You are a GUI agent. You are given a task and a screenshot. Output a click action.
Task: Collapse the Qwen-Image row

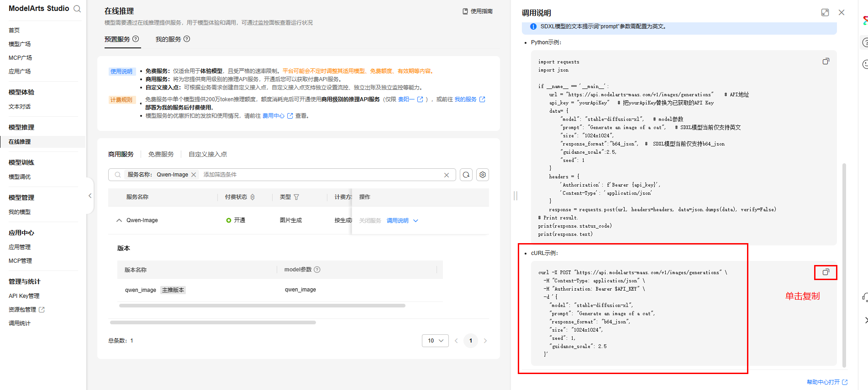[119, 220]
